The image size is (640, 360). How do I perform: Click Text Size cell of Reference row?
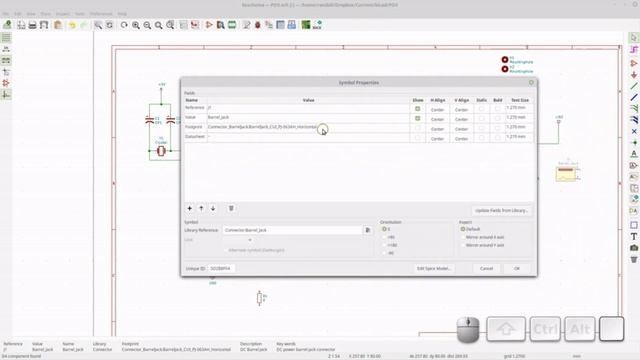click(519, 108)
